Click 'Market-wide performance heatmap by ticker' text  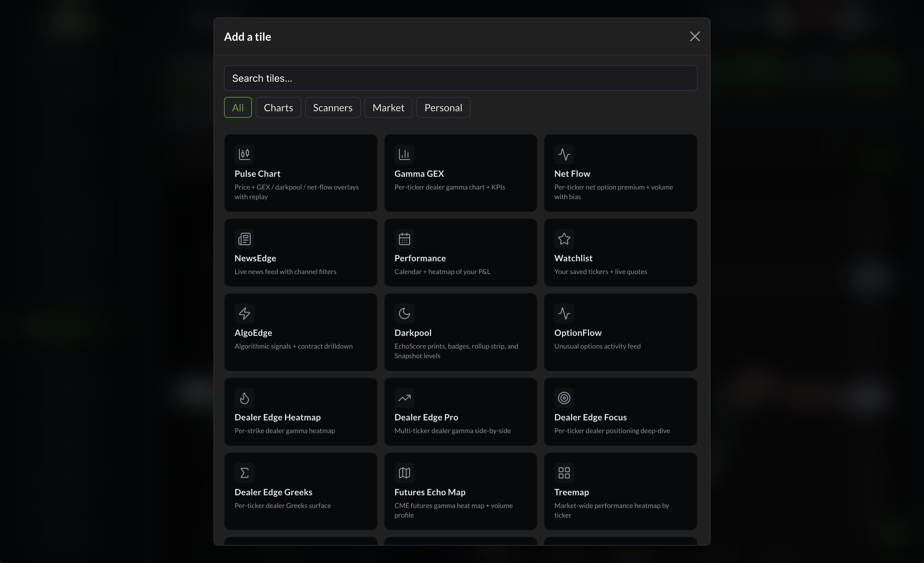(612, 510)
